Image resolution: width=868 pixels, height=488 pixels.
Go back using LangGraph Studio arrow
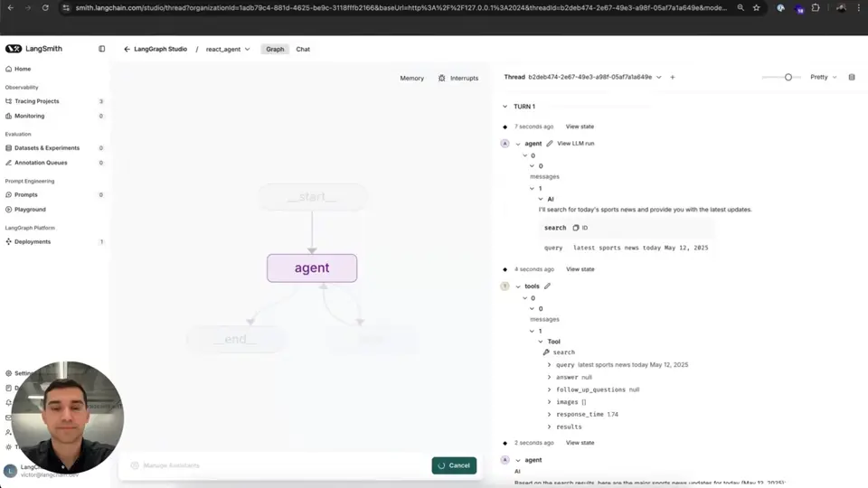coord(127,49)
